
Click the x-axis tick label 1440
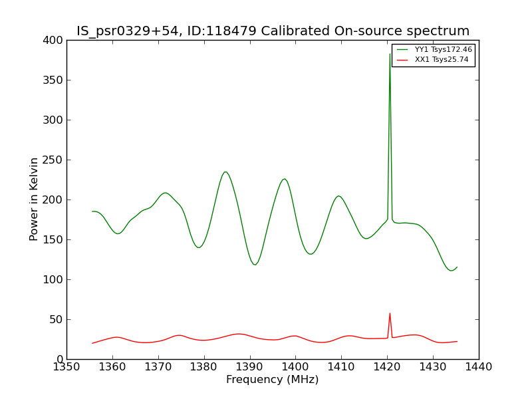pos(479,367)
